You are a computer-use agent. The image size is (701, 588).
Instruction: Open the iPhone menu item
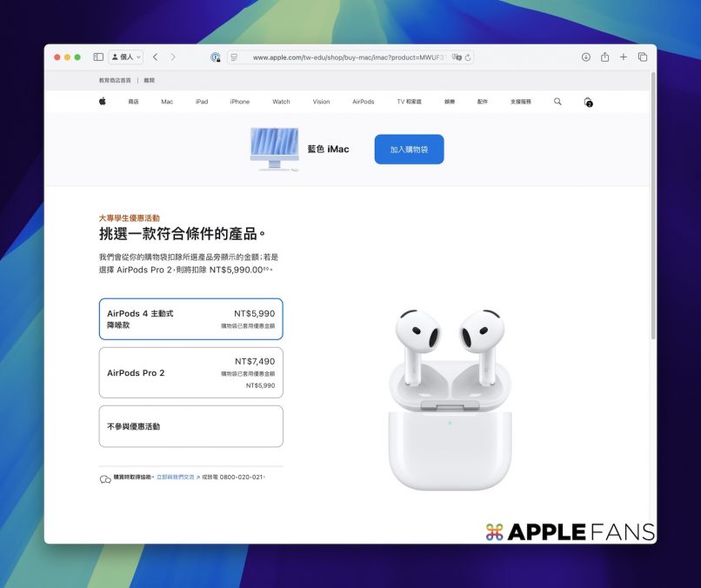[239, 102]
